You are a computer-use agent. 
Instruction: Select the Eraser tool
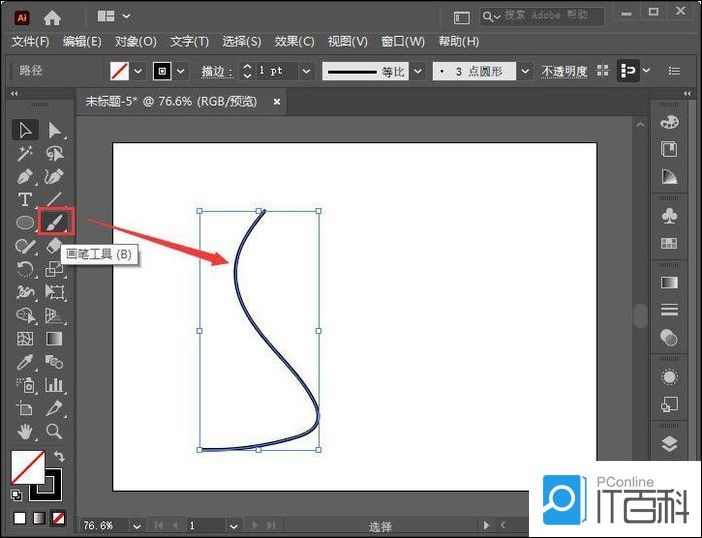coord(54,244)
